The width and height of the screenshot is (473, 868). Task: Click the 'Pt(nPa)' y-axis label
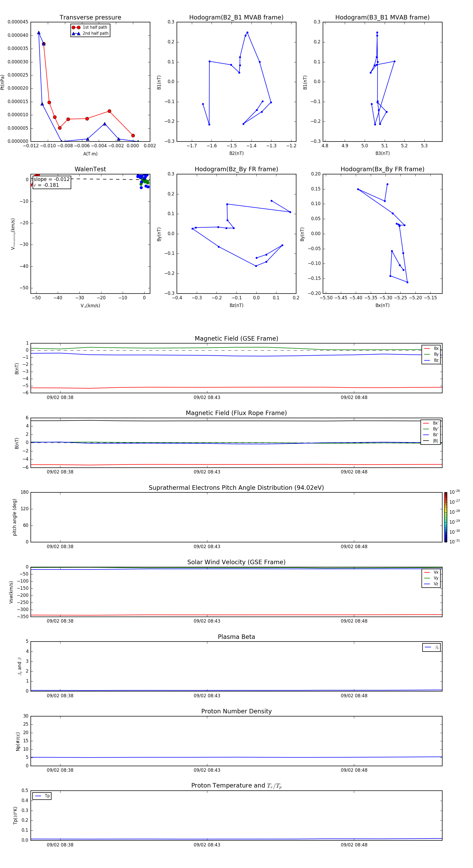click(3, 82)
